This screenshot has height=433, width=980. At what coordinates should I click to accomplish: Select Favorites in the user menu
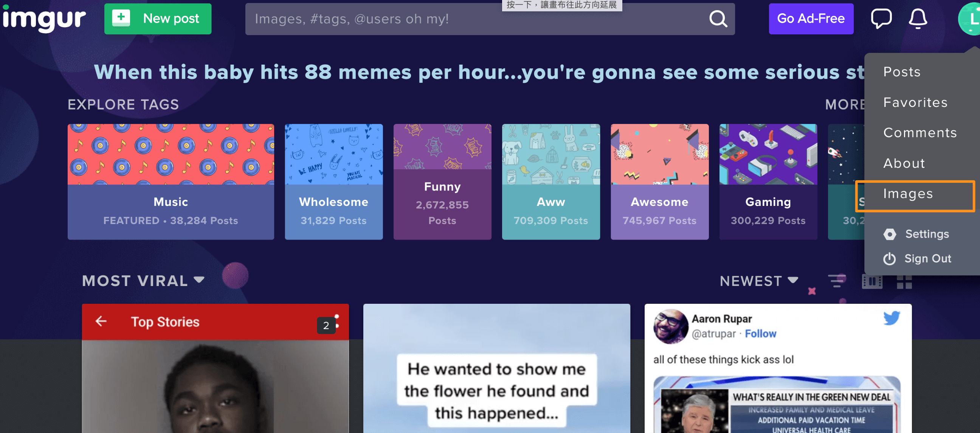pos(915,102)
